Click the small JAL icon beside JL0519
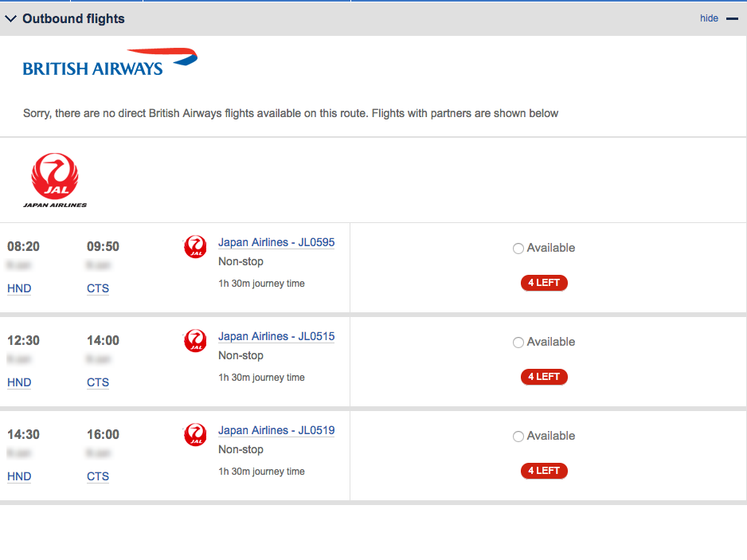Viewport: 747px width, 560px height. 195,434
